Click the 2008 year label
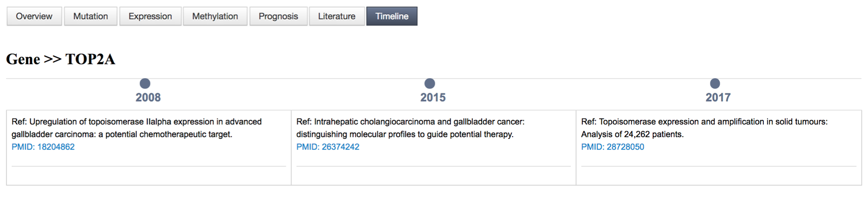 [148, 97]
